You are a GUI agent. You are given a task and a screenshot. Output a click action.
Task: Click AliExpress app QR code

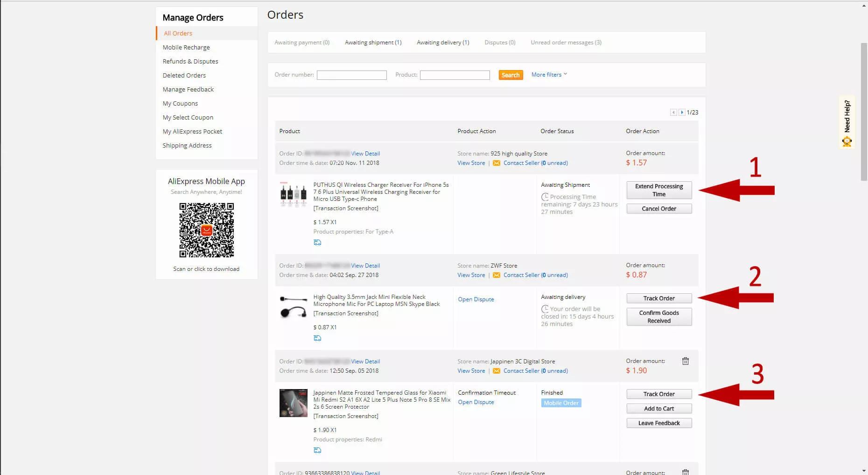tap(206, 230)
